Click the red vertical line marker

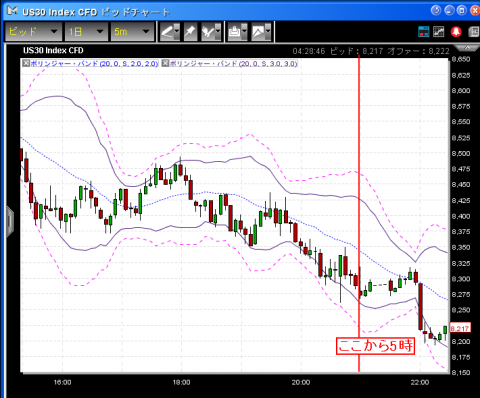tap(359, 213)
